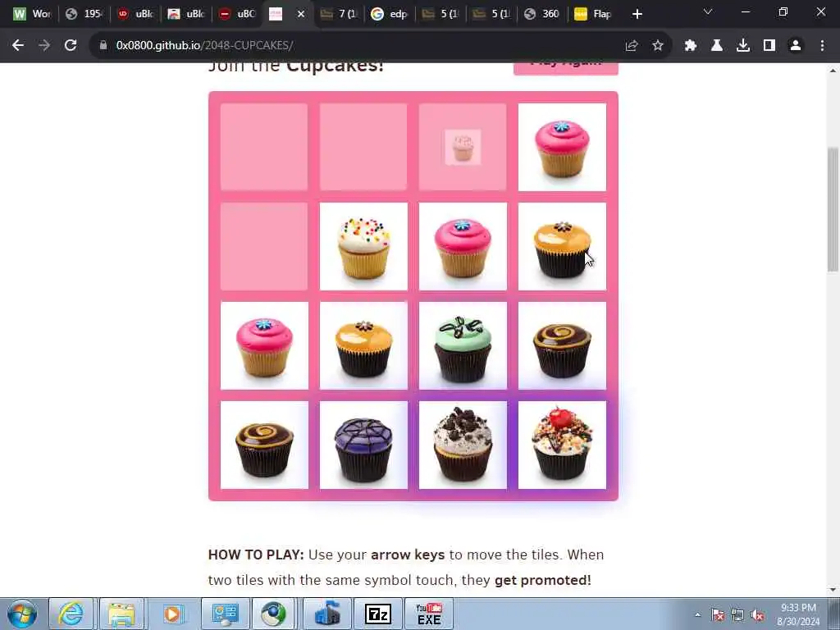View site info via the lock icon
The height and width of the screenshot is (630, 840).
point(103,46)
